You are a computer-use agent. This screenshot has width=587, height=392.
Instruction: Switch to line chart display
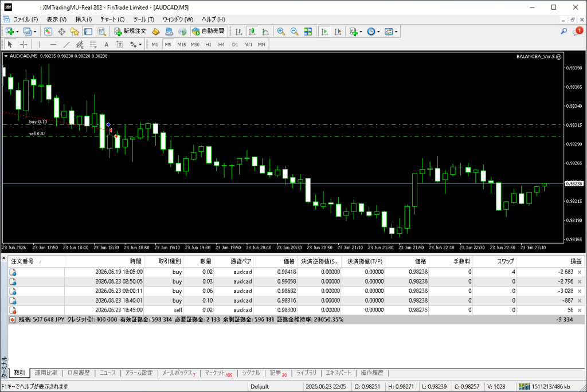(x=265, y=32)
